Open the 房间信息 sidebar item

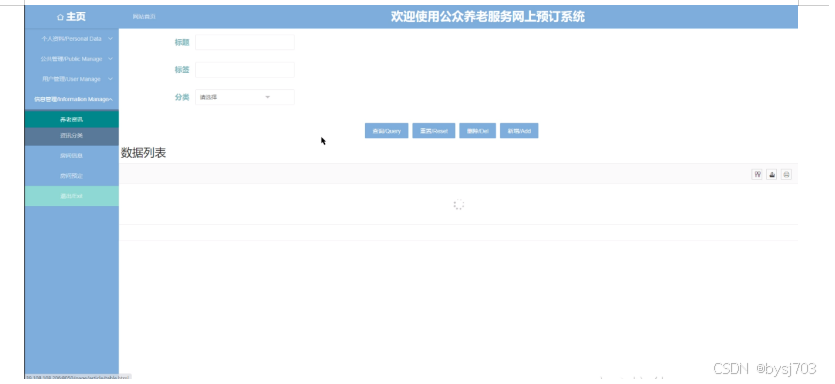tap(72, 156)
